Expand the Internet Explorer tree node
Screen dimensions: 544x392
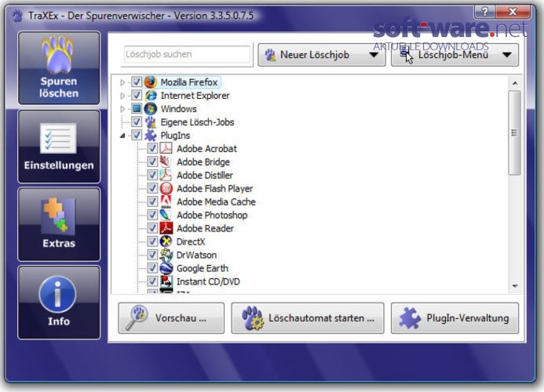pos(122,96)
